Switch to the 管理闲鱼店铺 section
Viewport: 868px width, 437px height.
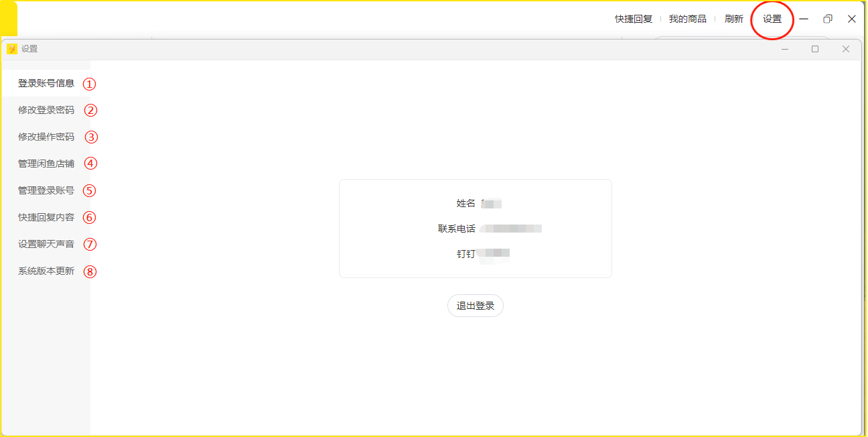click(46, 164)
